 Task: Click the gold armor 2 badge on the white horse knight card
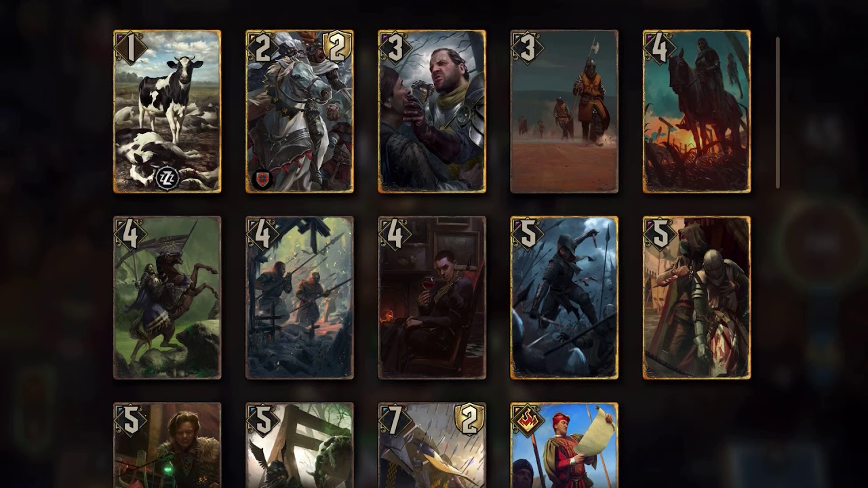coord(337,46)
